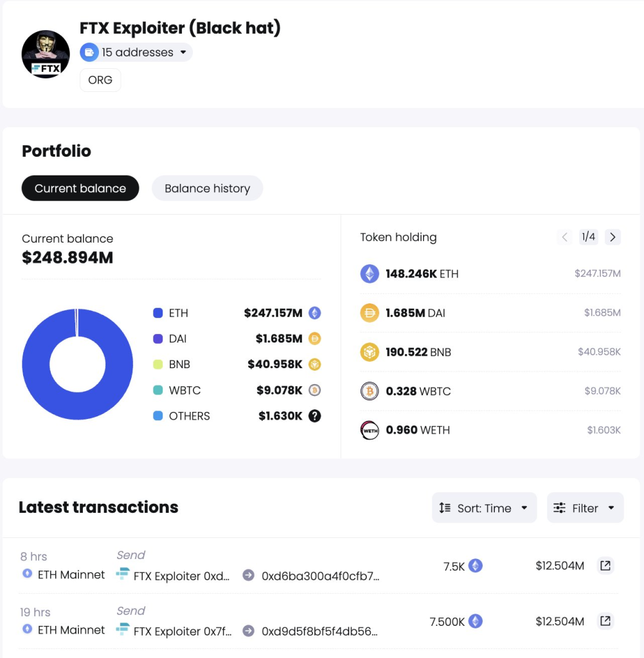Click FTX logo beside FTX Exploiter 0x7f...
644x658 pixels.
[123, 629]
